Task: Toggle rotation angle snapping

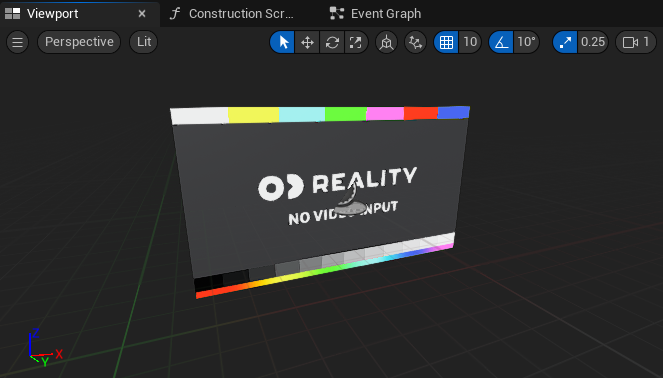Action: 501,42
